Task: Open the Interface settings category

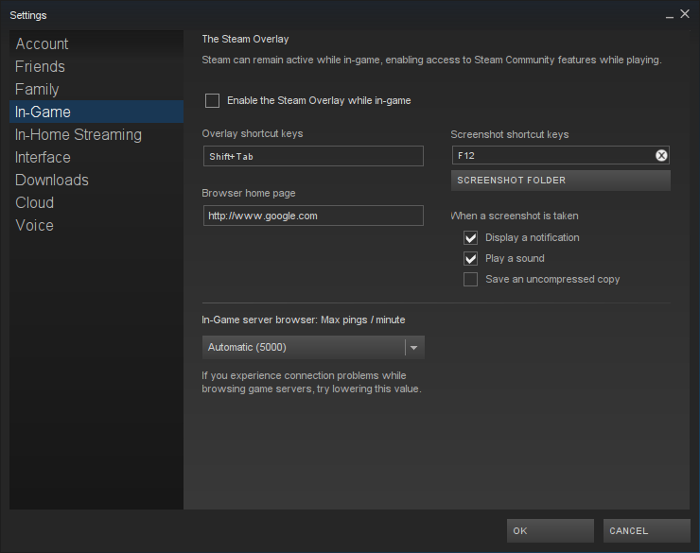Action: click(x=96, y=157)
